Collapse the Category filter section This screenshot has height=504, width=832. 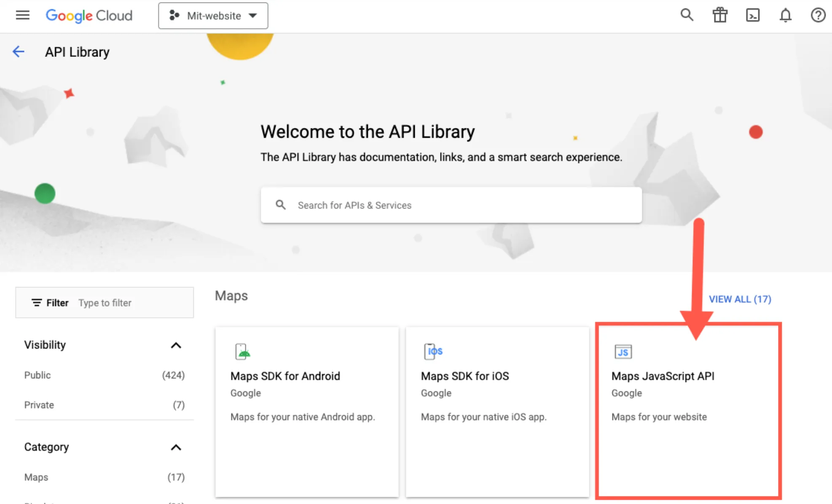(176, 448)
